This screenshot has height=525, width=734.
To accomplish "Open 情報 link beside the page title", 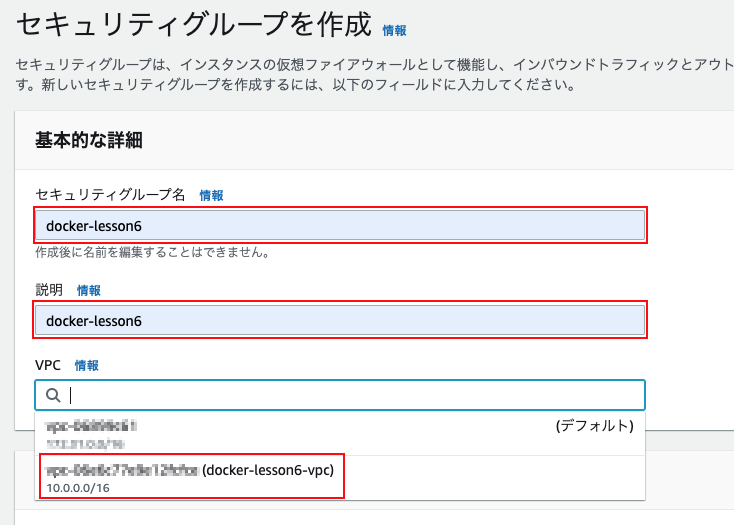I will (394, 31).
